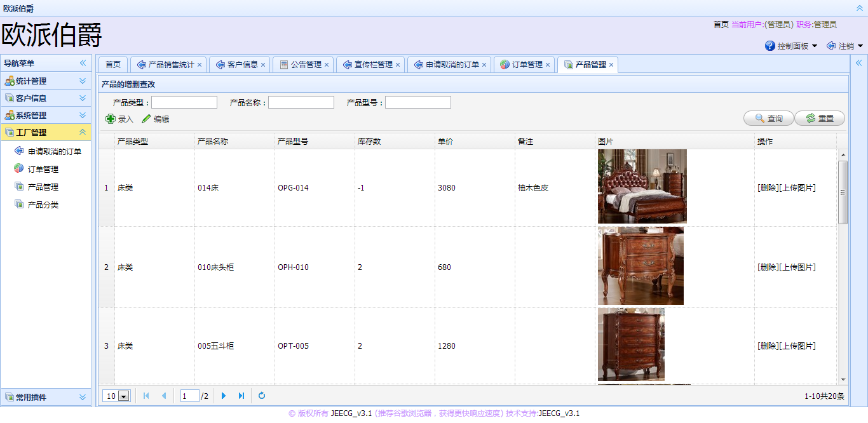
Task: Click the pencil 编辑 icon
Action: click(x=146, y=119)
